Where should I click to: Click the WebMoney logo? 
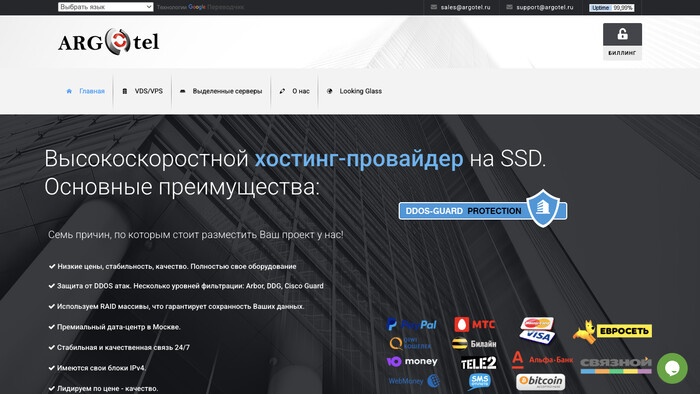pos(414,381)
